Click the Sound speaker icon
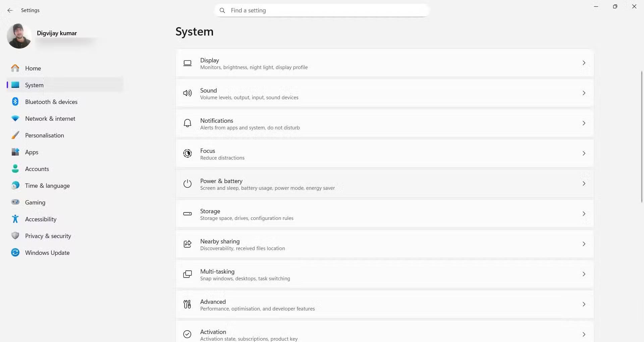The image size is (644, 342). (x=187, y=93)
